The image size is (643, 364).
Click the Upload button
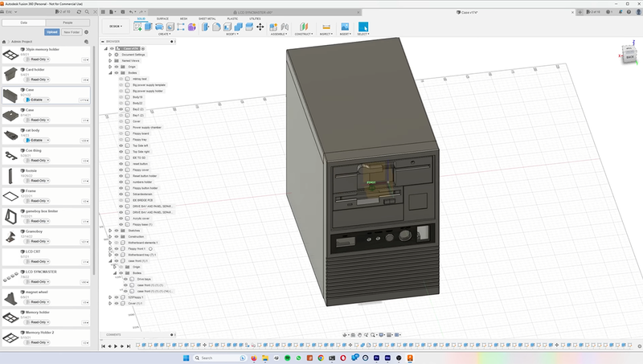coord(51,32)
